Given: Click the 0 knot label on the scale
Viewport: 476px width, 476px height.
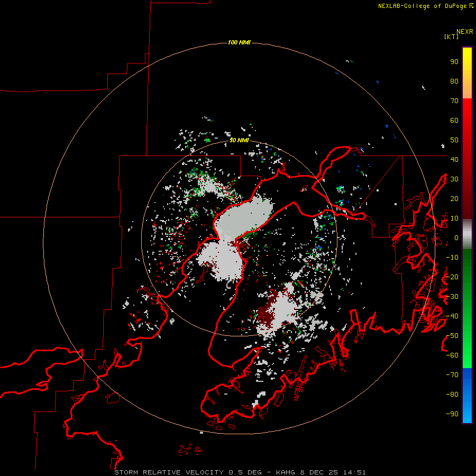Looking at the screenshot, I should [x=456, y=237].
